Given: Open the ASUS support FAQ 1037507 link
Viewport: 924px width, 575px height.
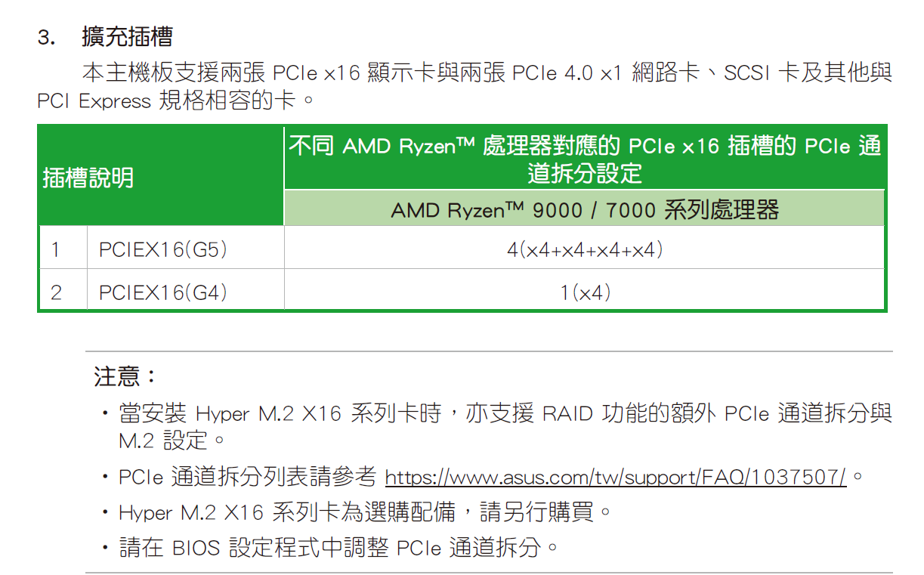Looking at the screenshot, I should [x=615, y=478].
